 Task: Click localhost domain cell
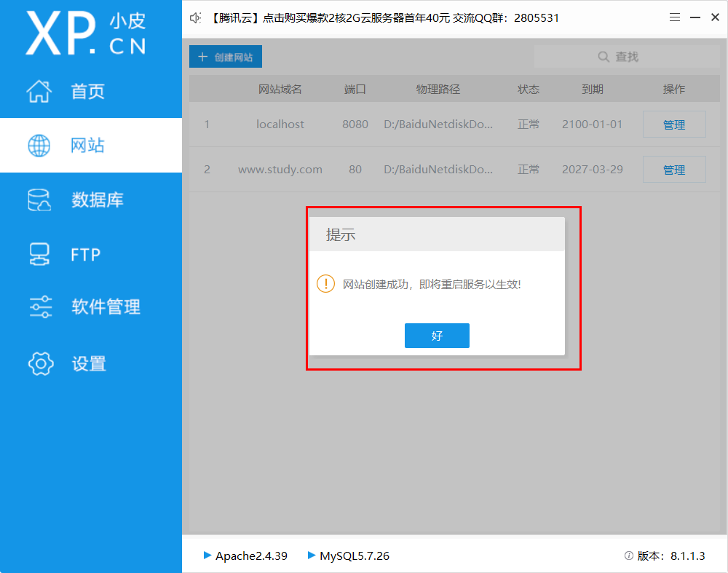(x=280, y=124)
